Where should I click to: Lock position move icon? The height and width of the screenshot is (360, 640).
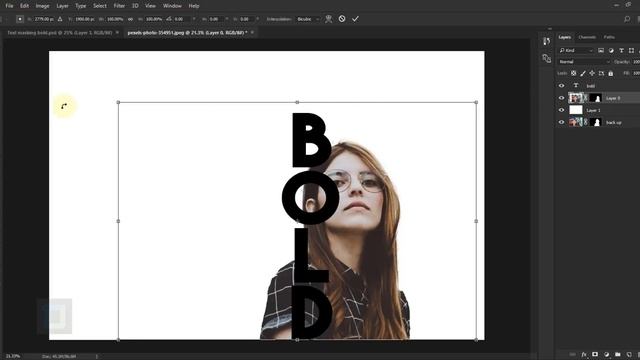(592, 73)
